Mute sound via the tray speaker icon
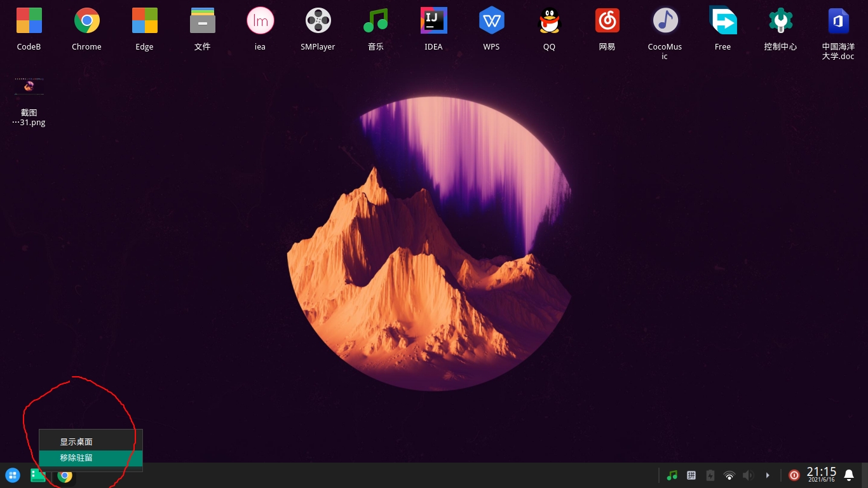The width and height of the screenshot is (868, 488). coord(748,475)
